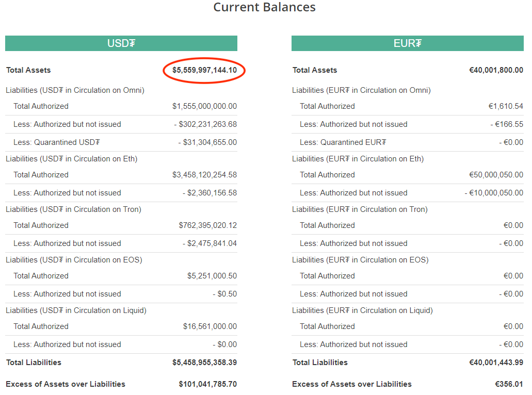Screen dimensions: 532x395
Task: Click the Less: Quarantined EUR₮ row label
Action: pyautogui.click(x=343, y=142)
